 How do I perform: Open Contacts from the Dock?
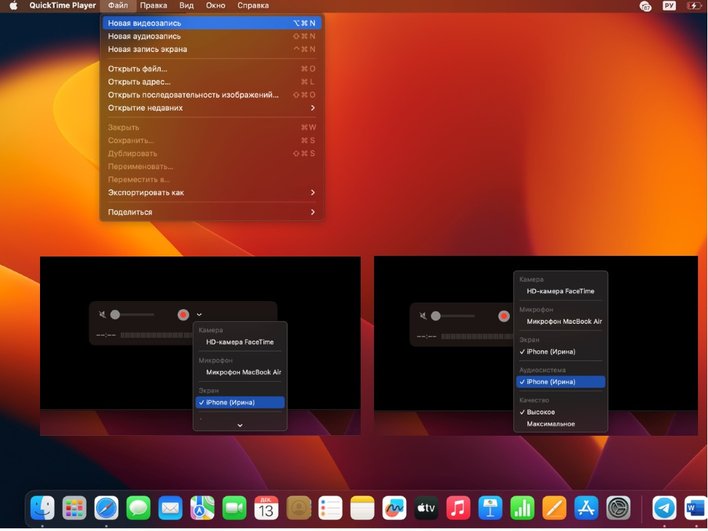pos(298,508)
